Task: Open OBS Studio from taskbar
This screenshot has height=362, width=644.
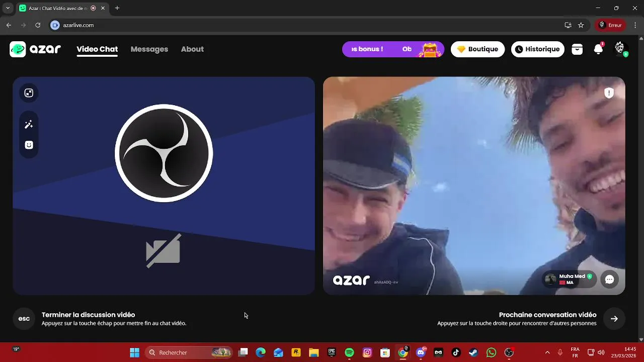Action: (509, 352)
